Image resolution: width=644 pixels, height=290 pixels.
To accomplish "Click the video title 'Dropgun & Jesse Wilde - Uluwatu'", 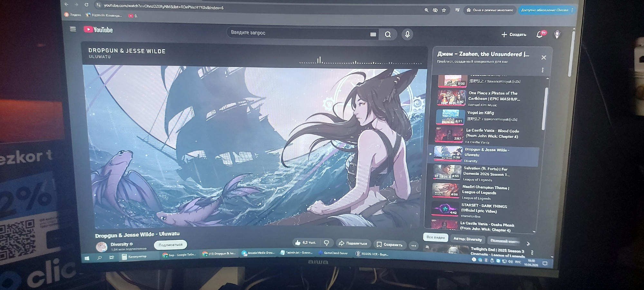I will [137, 235].
